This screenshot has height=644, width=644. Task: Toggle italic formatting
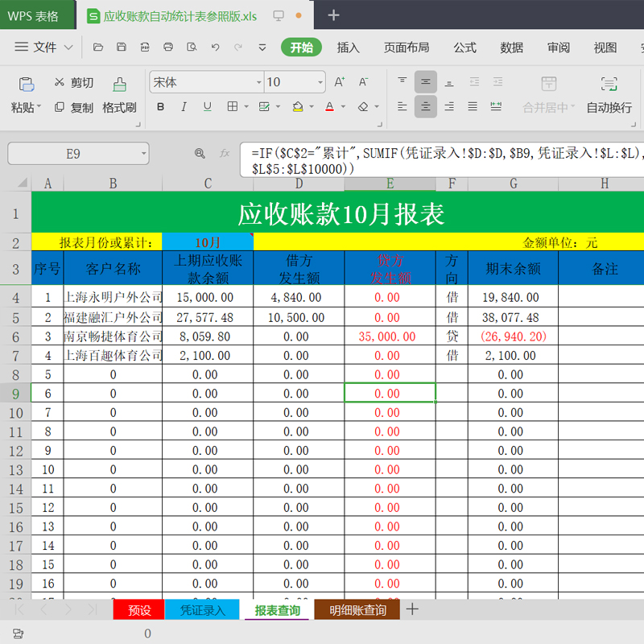point(184,107)
